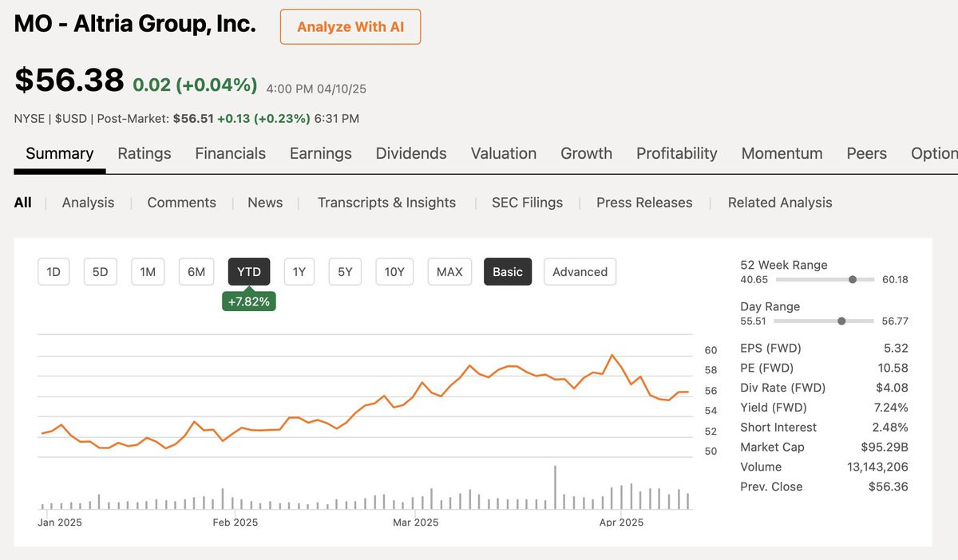The width and height of the screenshot is (958, 560).
Task: Switch to 10Y chart range
Action: coord(394,271)
